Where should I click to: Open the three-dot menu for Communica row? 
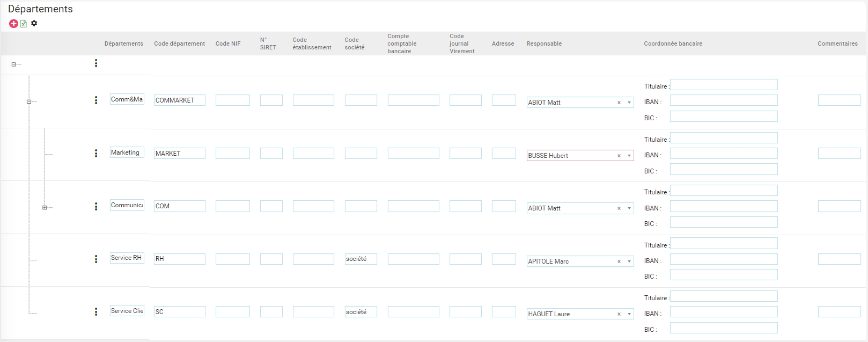(96, 207)
